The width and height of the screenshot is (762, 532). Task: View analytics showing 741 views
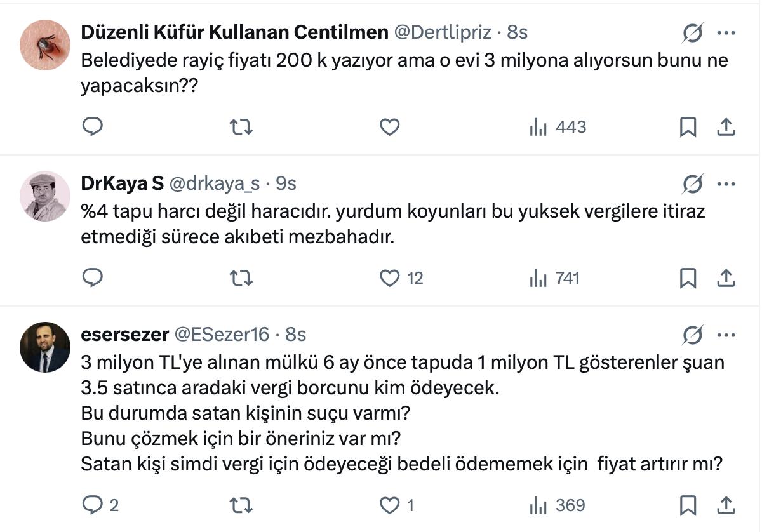(x=554, y=278)
